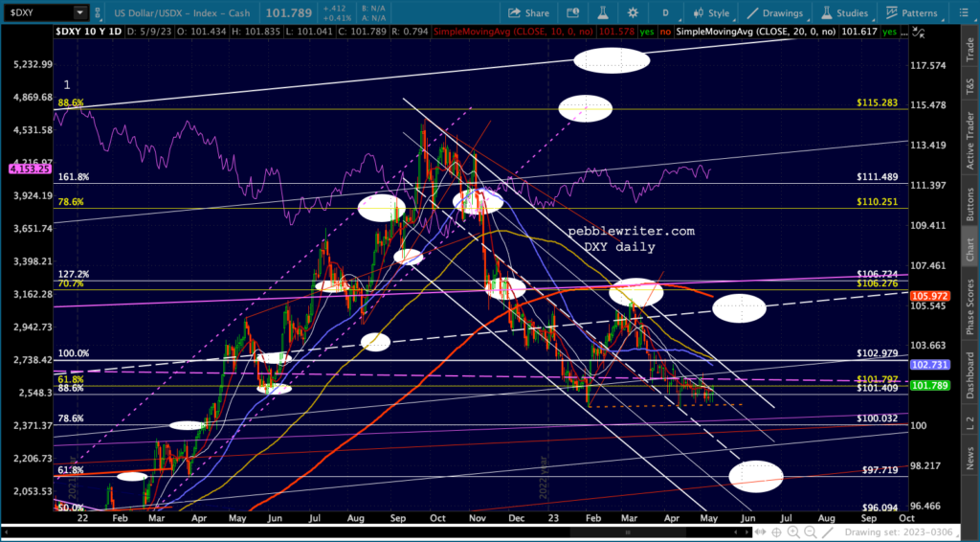980x542 pixels.
Task: Click the blue 102.731 price bubble on axis
Action: [x=930, y=365]
